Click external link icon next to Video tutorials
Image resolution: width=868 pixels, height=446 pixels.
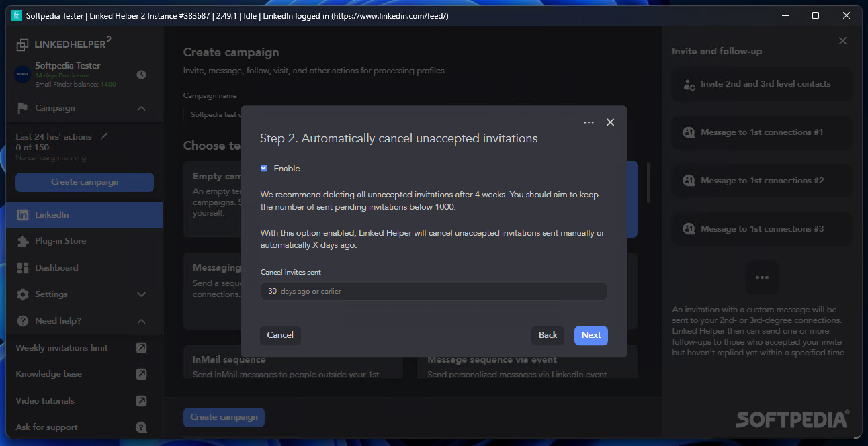pos(141,401)
